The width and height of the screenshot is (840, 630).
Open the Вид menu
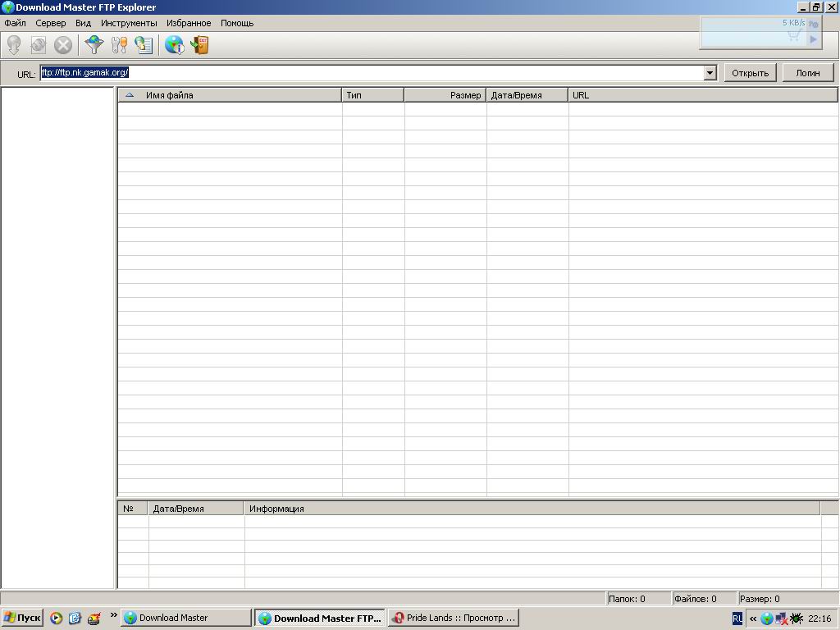tap(83, 23)
